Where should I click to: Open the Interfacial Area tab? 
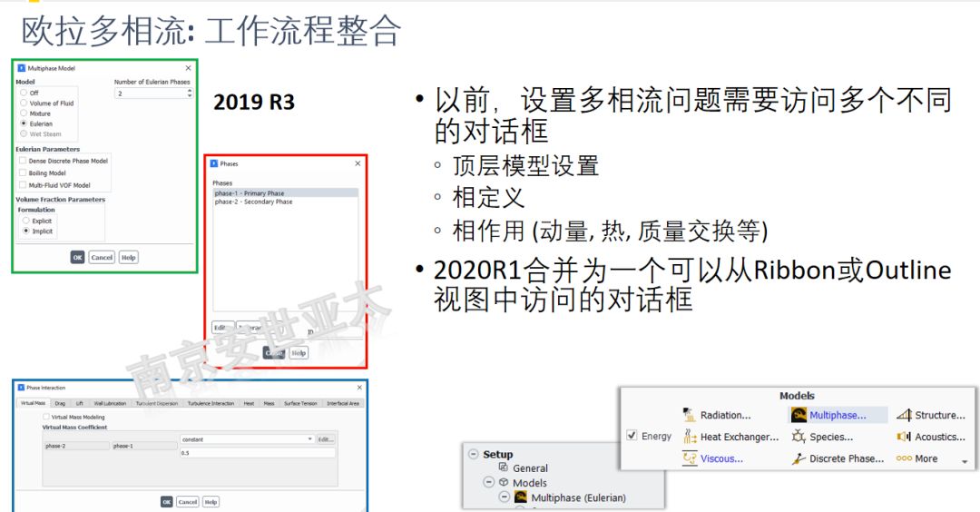coord(343,404)
